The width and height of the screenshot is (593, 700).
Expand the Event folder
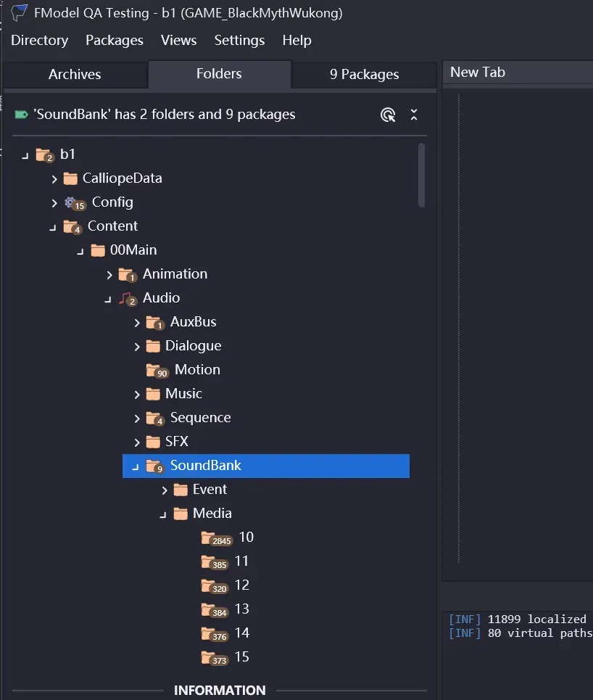(165, 490)
